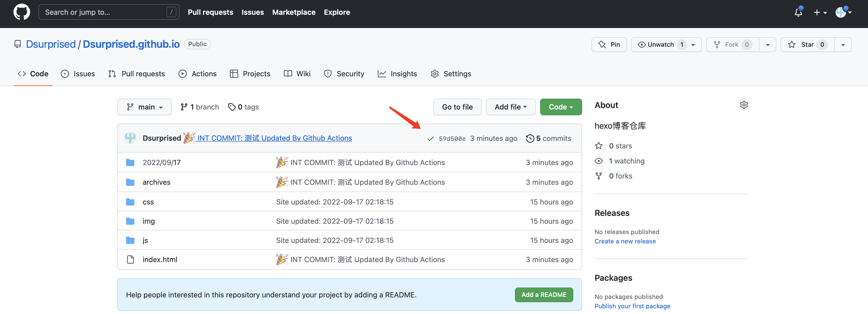
Task: Expand the green Code dropdown
Action: [x=560, y=107]
